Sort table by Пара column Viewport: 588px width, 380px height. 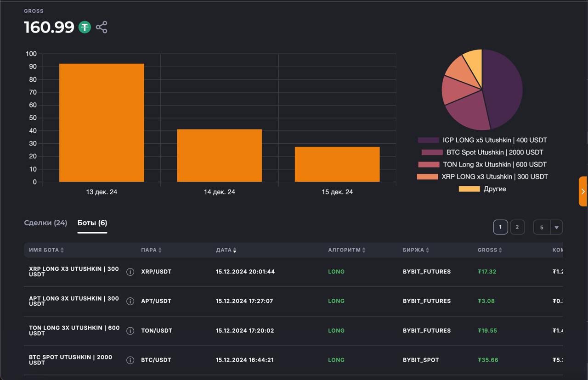pos(151,250)
